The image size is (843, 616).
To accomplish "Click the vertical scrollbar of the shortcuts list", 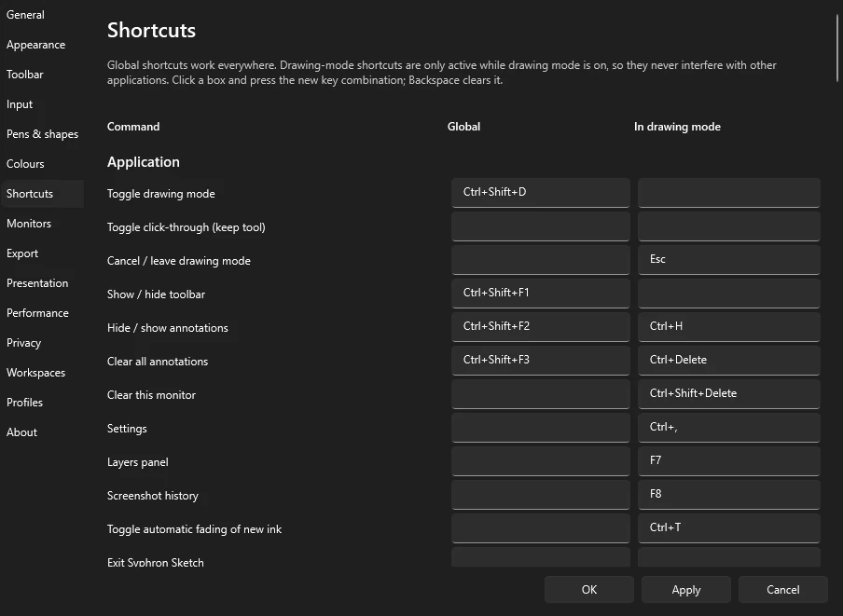I will pos(837,48).
